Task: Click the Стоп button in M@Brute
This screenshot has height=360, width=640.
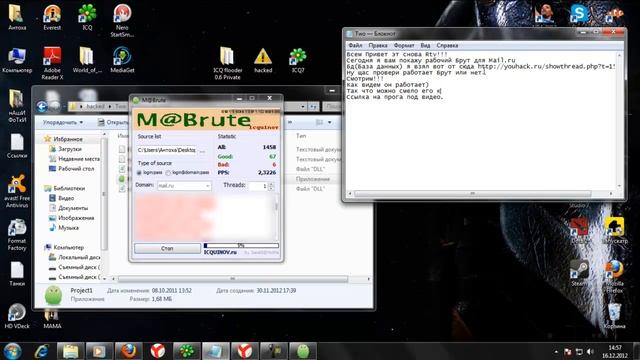Action: [167, 248]
